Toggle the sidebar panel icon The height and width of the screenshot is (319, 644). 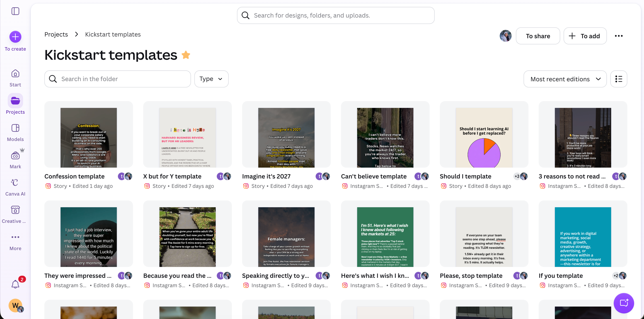coord(15,11)
